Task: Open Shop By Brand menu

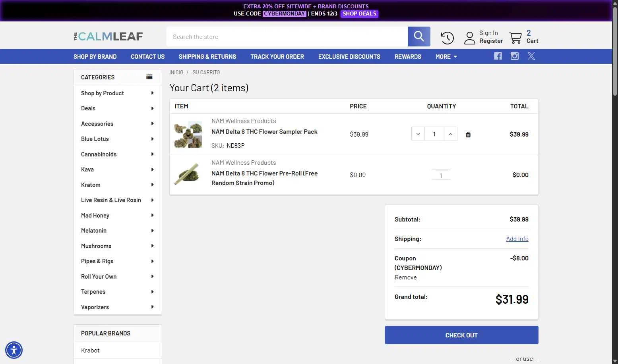Action: click(95, 56)
